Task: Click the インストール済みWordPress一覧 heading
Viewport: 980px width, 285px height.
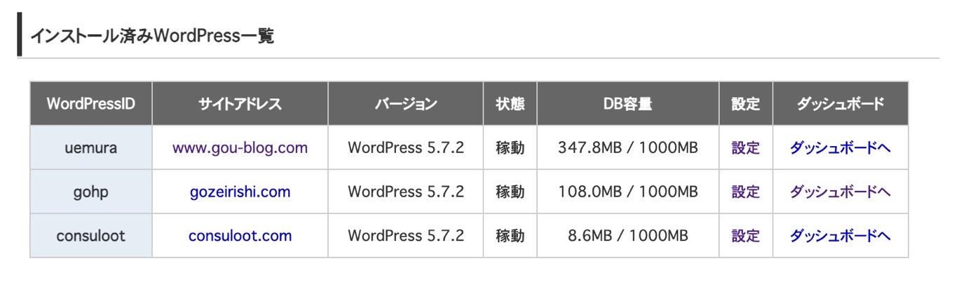Action: coord(152,36)
